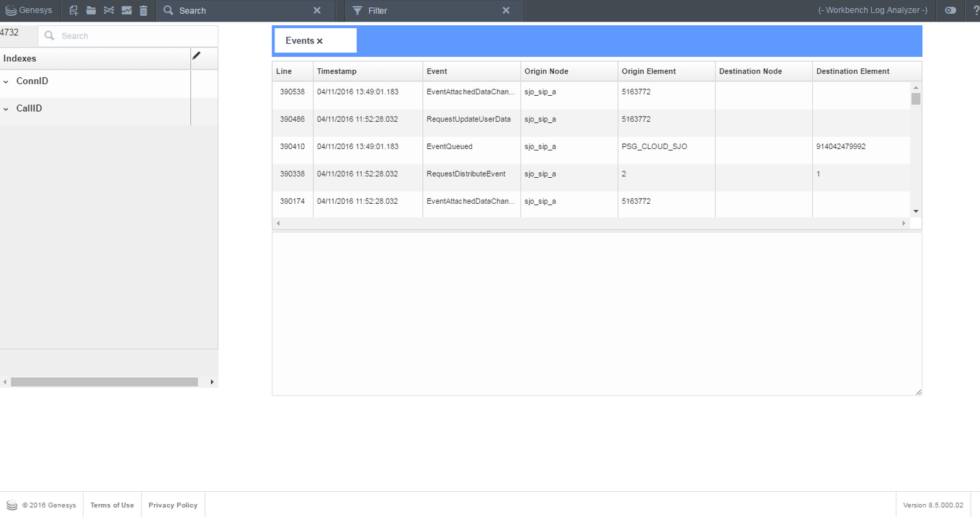The width and height of the screenshot is (980, 517).
Task: Clear the top Search field with X
Action: coord(317,11)
